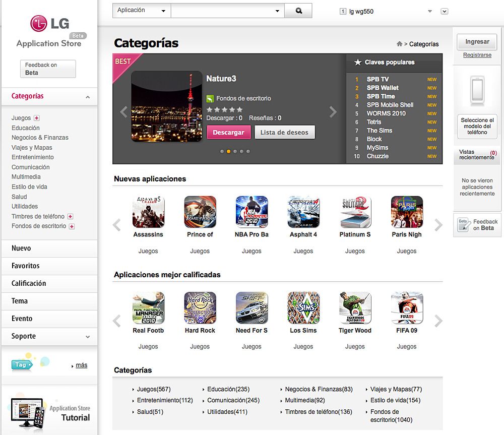Click the Registrarse link
This screenshot has height=435, width=504.
coord(477,55)
